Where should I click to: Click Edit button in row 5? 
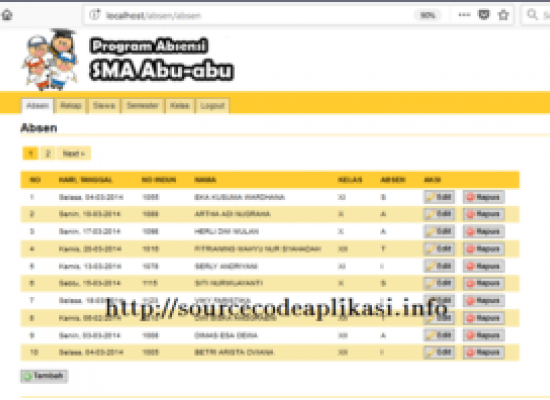[439, 266]
